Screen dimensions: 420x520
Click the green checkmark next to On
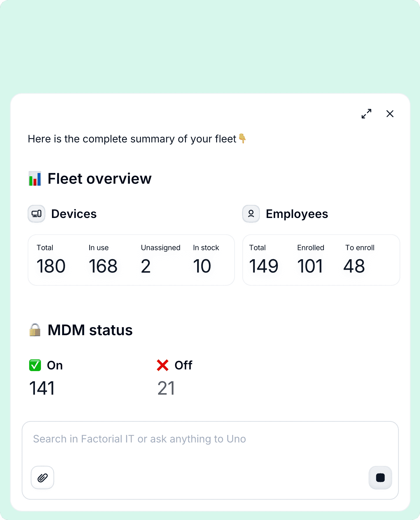(x=35, y=365)
